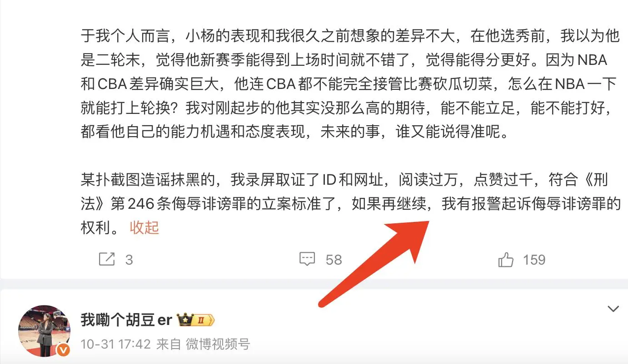Screen dimensions: 628x364
Task: Expand the chevron menu on 我嘲个胡豆er post
Action: (613, 309)
